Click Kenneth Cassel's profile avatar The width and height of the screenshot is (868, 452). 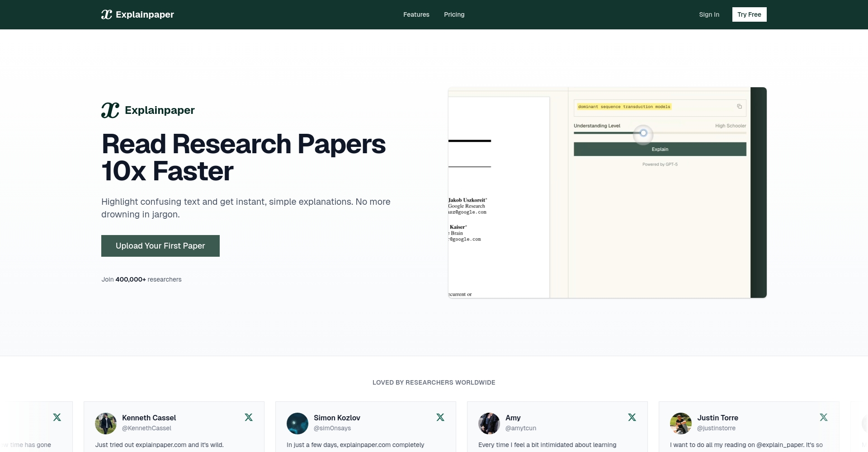pyautogui.click(x=106, y=424)
